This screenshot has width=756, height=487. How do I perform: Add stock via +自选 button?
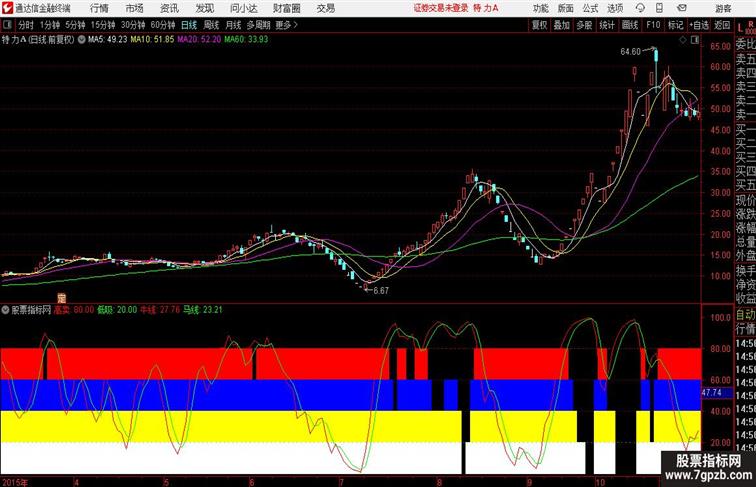point(699,25)
